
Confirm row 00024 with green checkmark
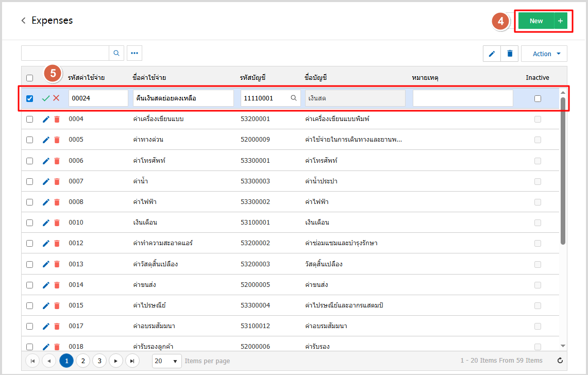46,98
